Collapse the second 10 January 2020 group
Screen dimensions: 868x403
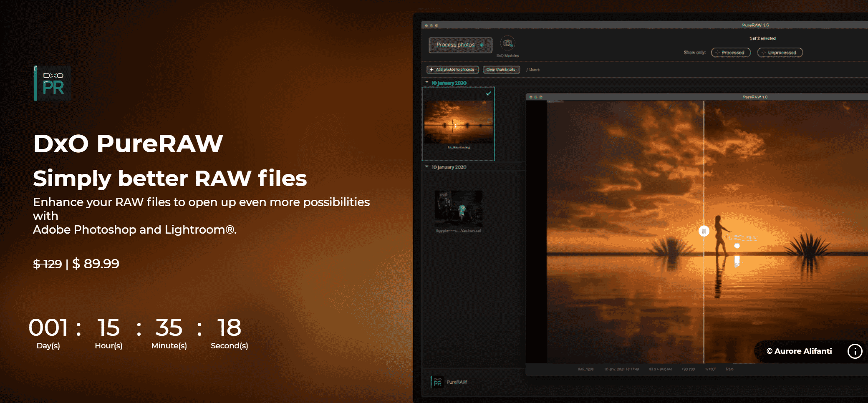tap(427, 167)
